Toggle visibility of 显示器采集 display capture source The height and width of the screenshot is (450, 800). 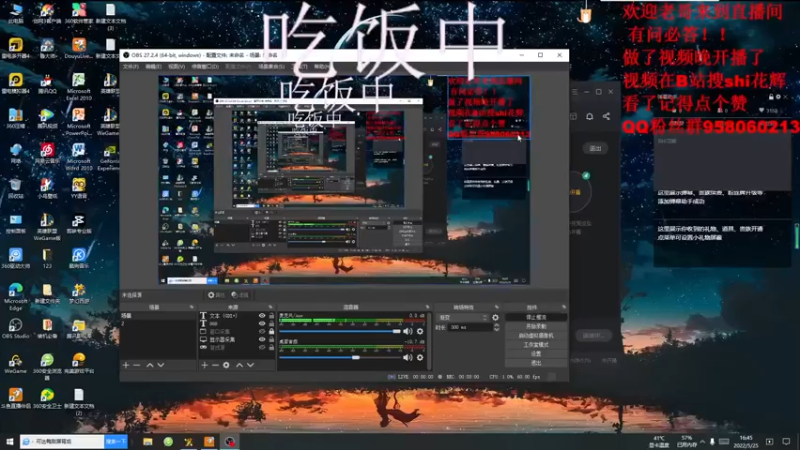pos(262,339)
